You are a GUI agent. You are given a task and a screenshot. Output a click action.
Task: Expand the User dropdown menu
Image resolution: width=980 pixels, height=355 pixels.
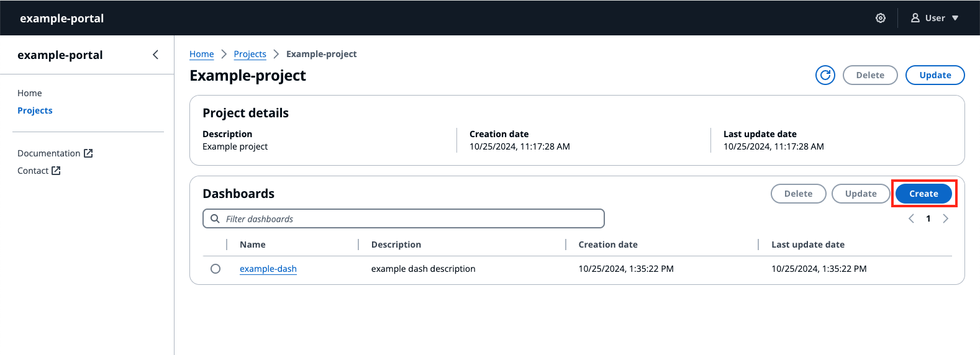click(955, 18)
